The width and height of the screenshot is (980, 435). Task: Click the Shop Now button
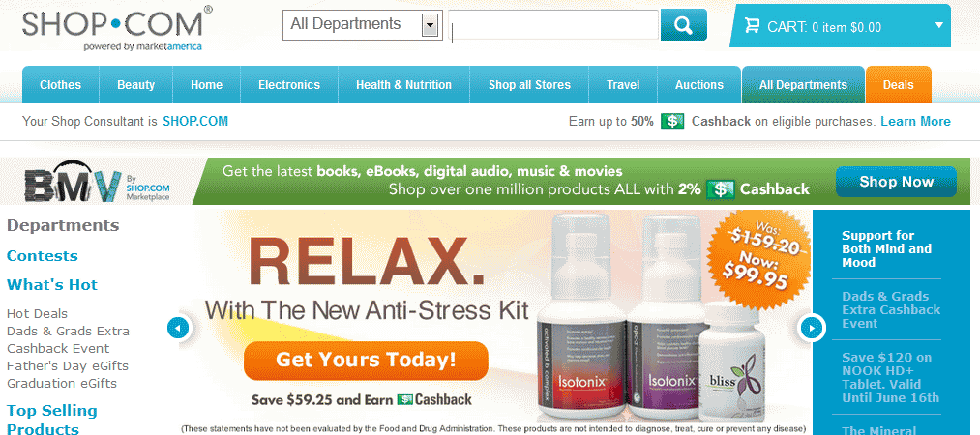896,182
